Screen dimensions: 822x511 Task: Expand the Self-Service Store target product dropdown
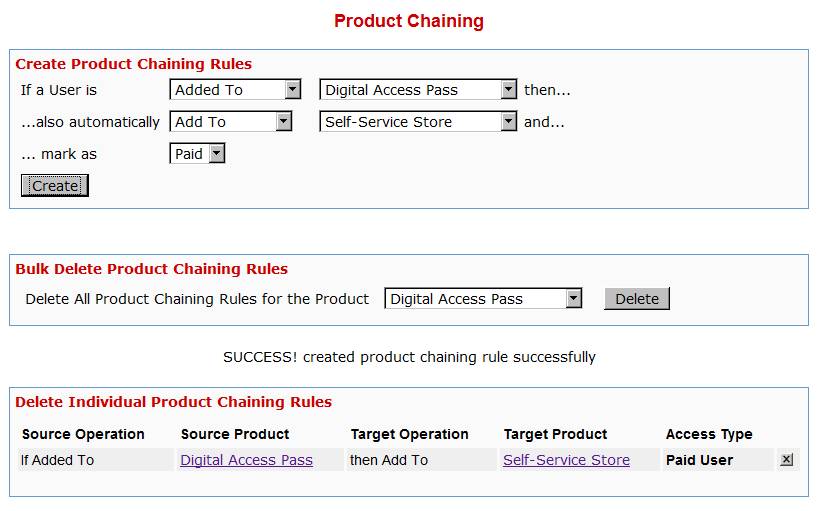tap(418, 122)
